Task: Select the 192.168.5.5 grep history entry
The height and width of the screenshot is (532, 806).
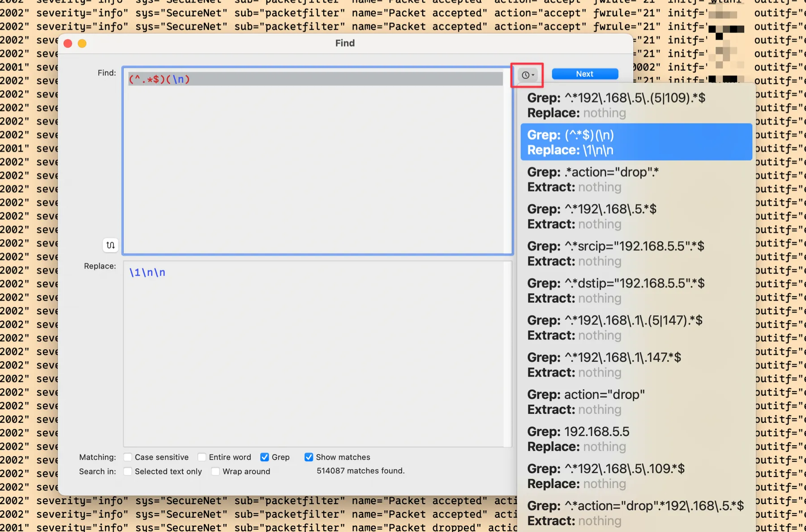Action: pos(636,439)
